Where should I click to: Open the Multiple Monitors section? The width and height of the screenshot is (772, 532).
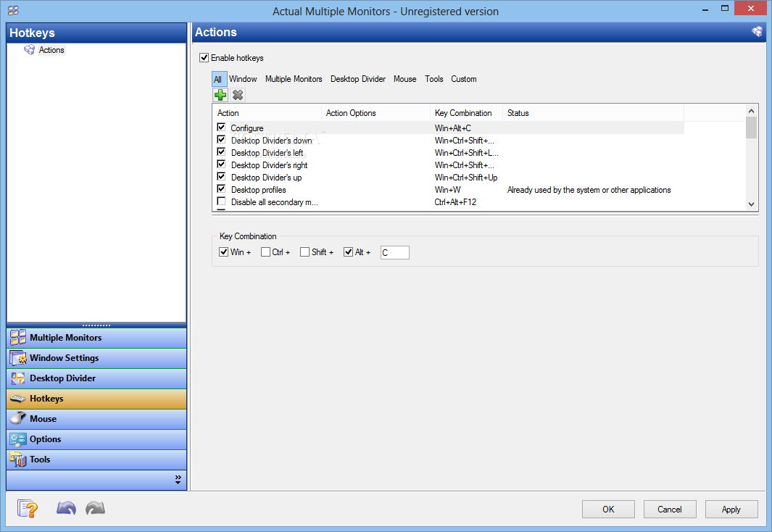[96, 338]
